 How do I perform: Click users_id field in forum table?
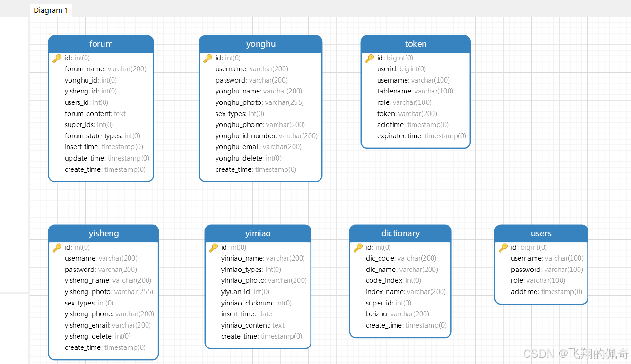[x=86, y=102]
